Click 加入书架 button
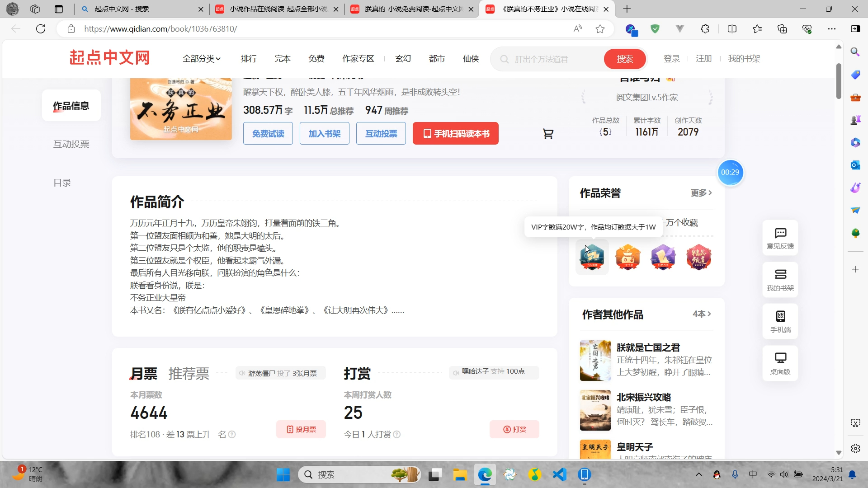This screenshot has width=868, height=488. coord(325,133)
